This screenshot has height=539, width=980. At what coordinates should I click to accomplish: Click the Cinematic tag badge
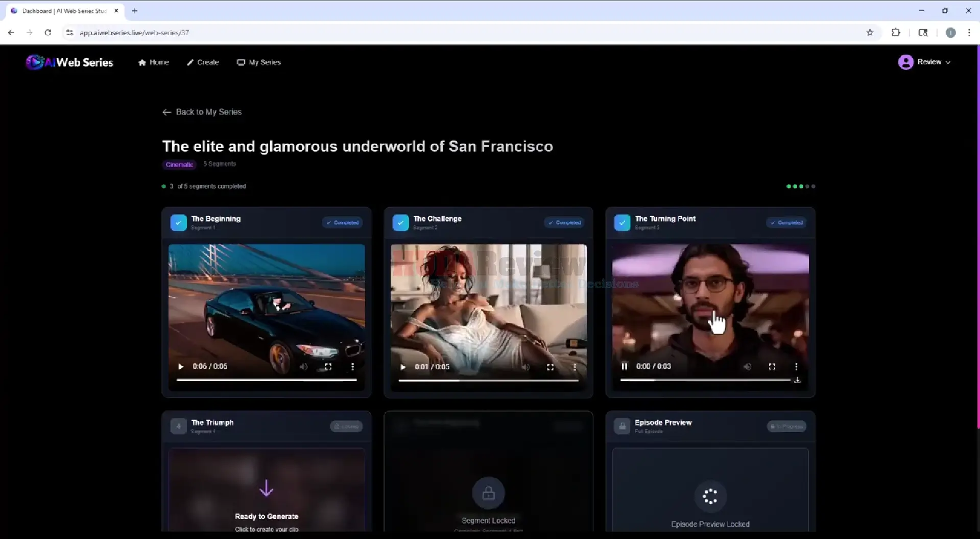point(179,165)
